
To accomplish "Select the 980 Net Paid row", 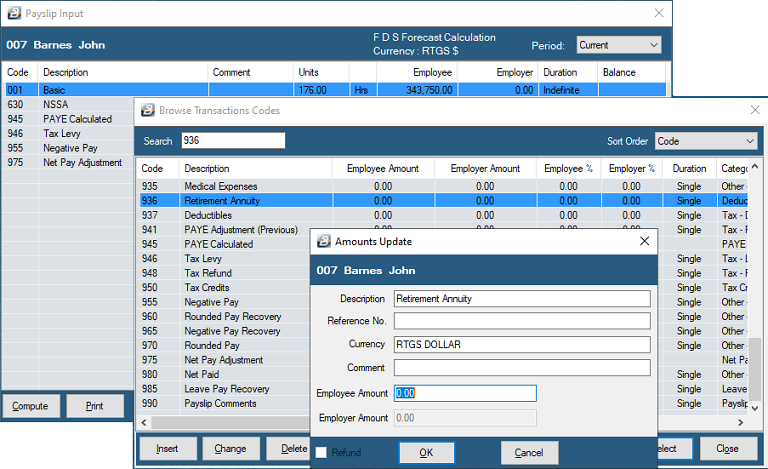I will [x=225, y=374].
